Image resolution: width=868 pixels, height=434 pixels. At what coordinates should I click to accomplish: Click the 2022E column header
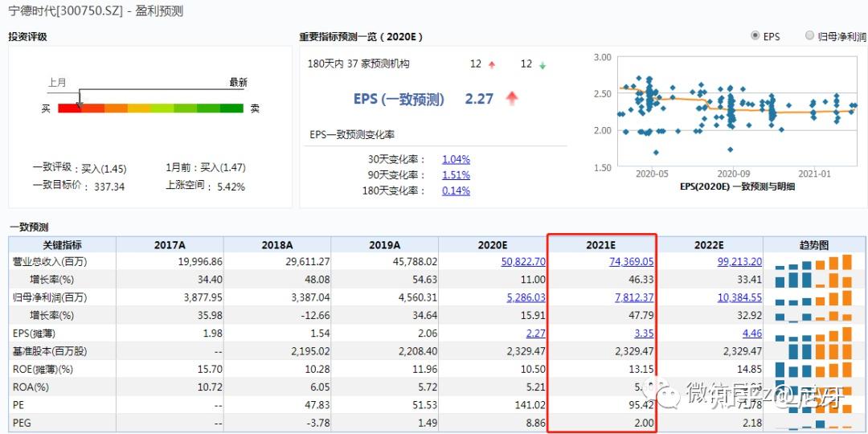pyautogui.click(x=710, y=244)
